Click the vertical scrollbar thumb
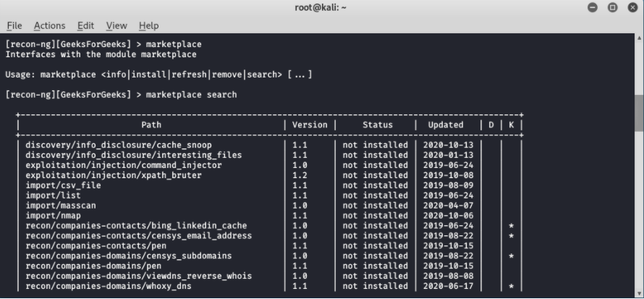 click(x=639, y=113)
